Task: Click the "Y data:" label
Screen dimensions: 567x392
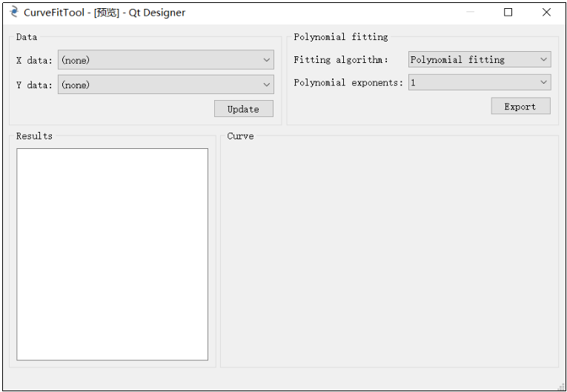Action: (34, 85)
